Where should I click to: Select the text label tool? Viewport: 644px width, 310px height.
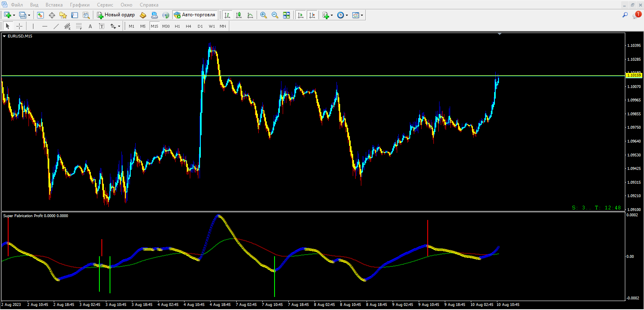[x=90, y=26]
